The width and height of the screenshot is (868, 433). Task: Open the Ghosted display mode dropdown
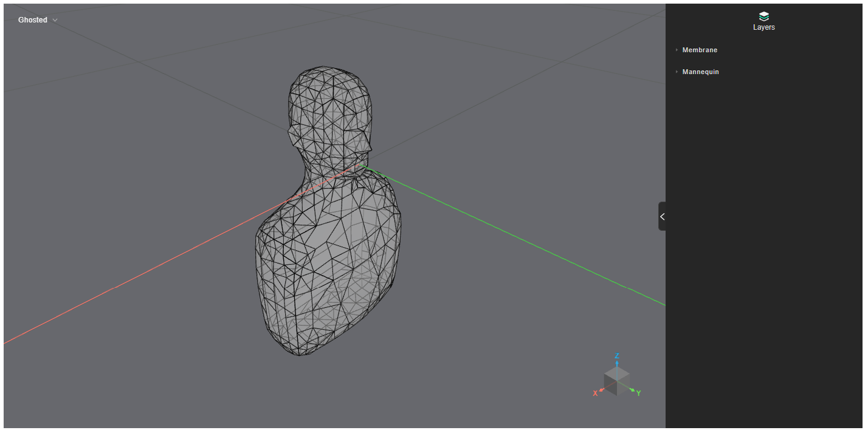point(38,20)
